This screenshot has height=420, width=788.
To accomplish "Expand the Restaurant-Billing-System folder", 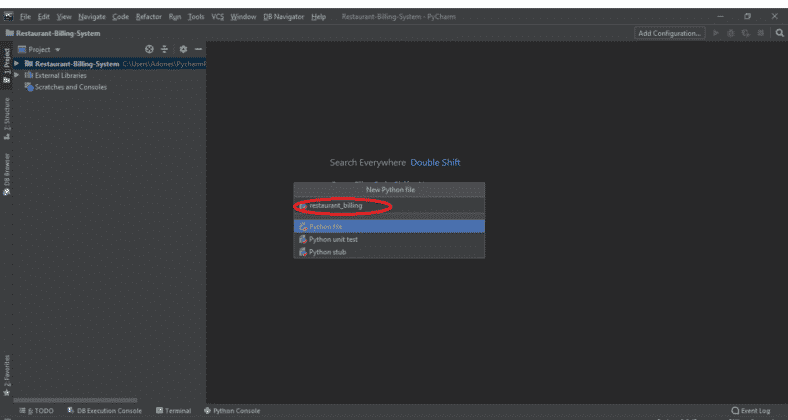I will [17, 63].
